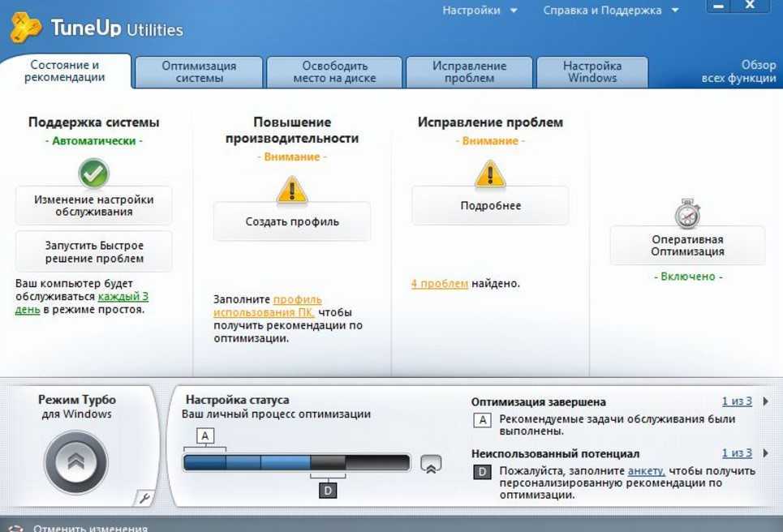Switch to Состояние и рекомендации tab
Viewport: 783px width, 532px height.
tap(65, 71)
